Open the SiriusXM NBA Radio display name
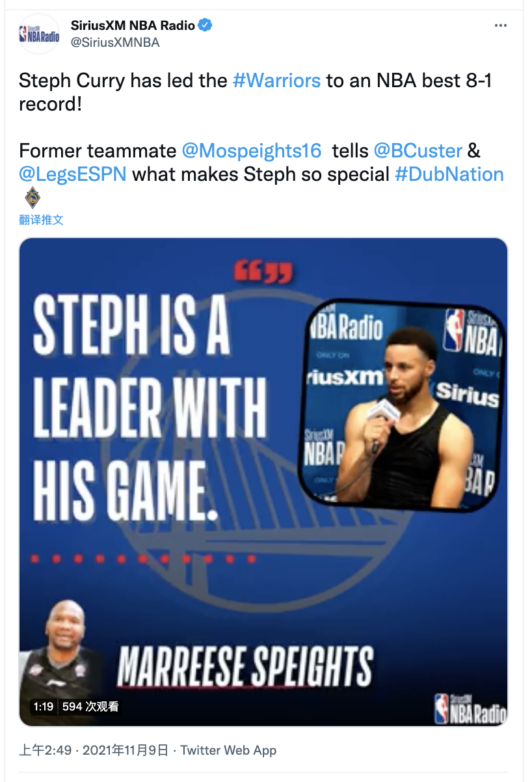This screenshot has height=782, width=532. pyautogui.click(x=133, y=25)
